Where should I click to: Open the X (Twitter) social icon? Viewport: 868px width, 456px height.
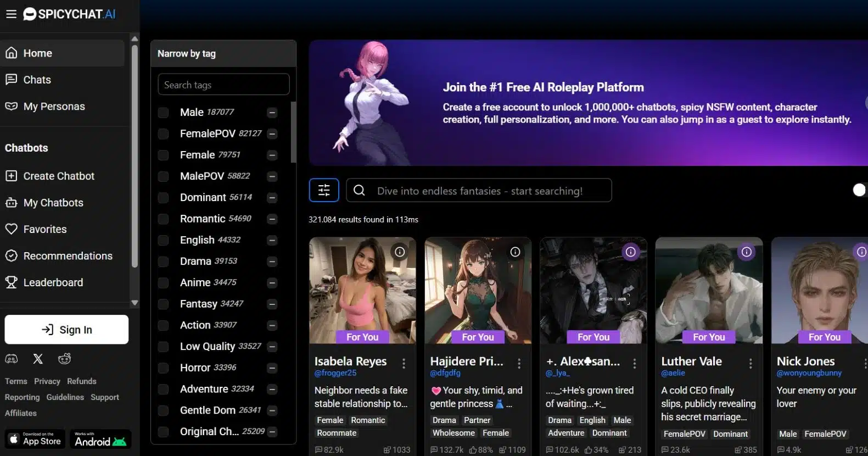(x=38, y=359)
